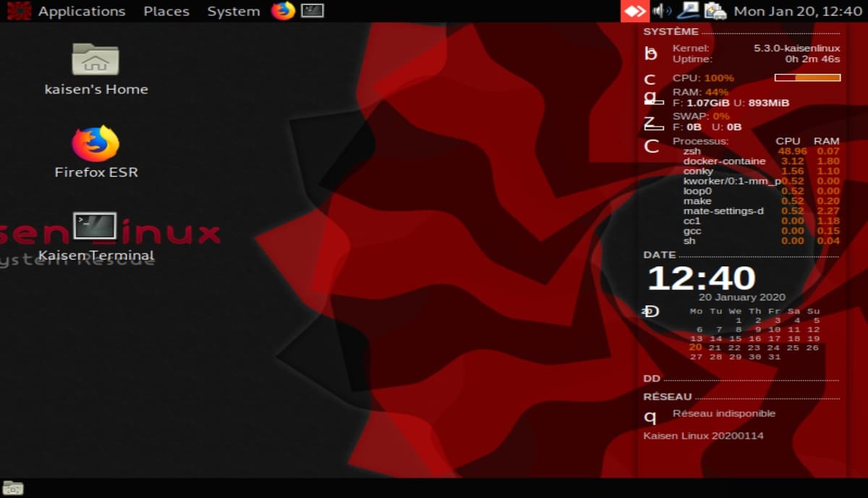The width and height of the screenshot is (868, 498).
Task: Open the System menu
Action: coord(233,11)
